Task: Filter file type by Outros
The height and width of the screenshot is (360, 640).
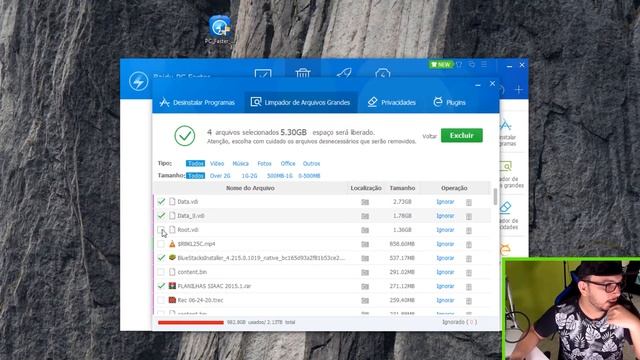Action: (311, 163)
